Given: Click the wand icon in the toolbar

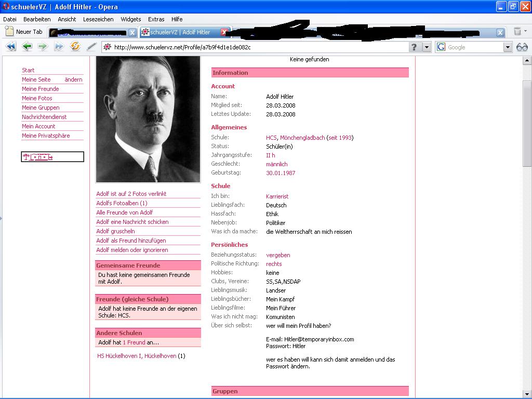Looking at the screenshot, I should 91,47.
